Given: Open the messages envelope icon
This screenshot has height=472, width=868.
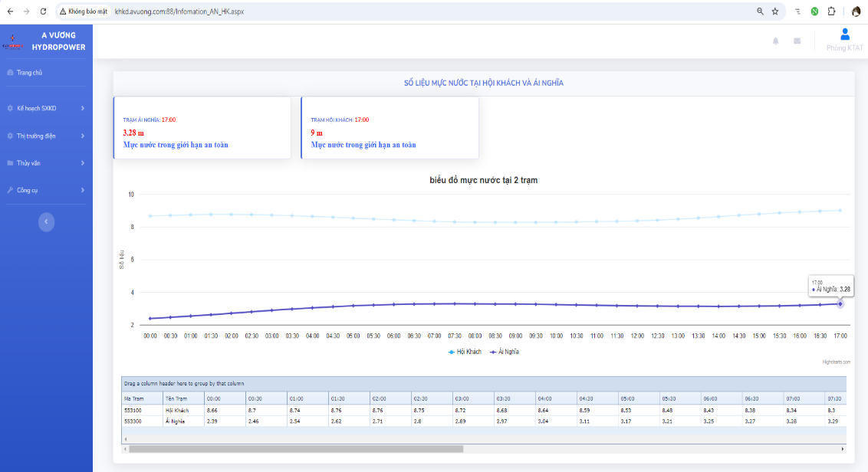Looking at the screenshot, I should [797, 41].
